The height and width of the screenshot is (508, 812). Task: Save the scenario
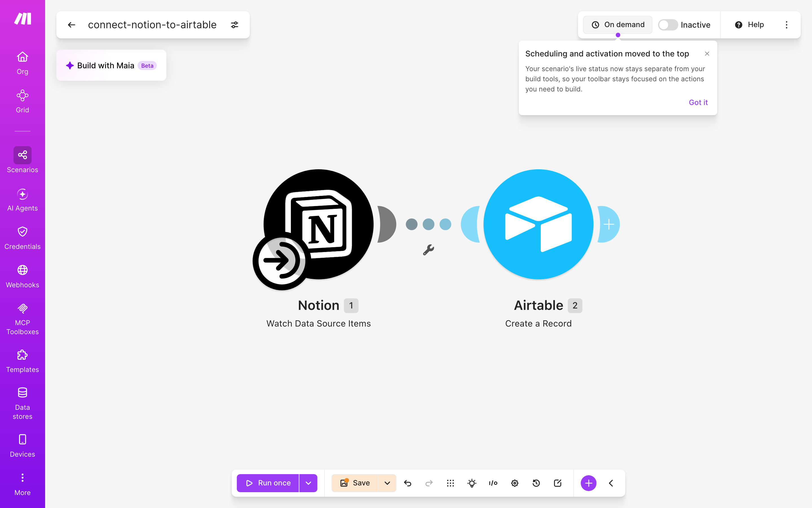[355, 483]
